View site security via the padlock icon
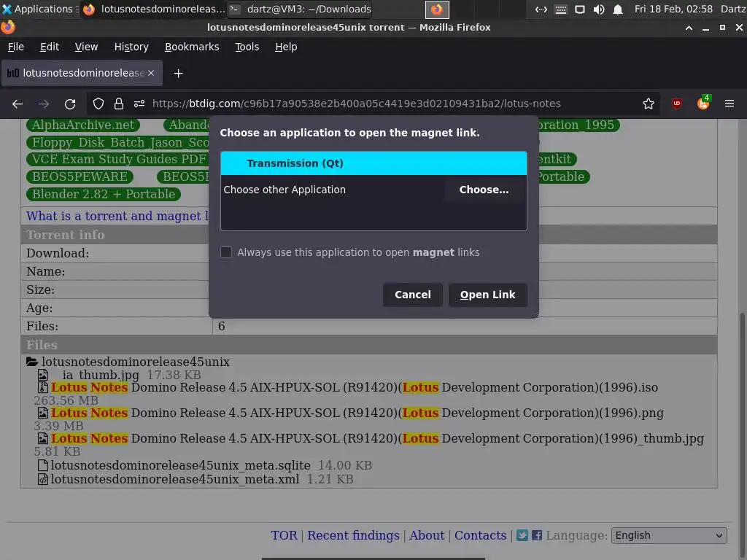The width and height of the screenshot is (747, 560). (119, 104)
